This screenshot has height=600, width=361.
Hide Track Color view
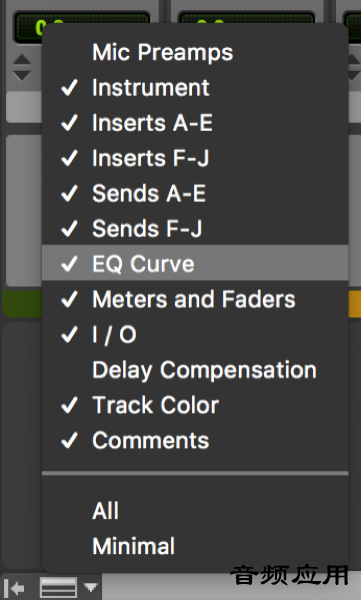pyautogui.click(x=195, y=405)
